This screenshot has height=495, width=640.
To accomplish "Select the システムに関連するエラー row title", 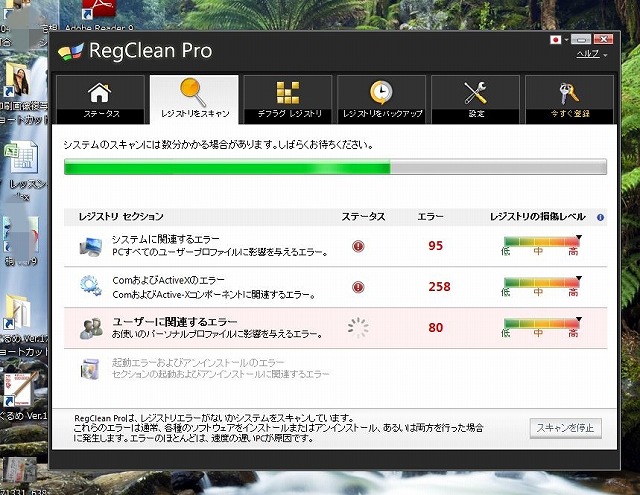I will (166, 239).
